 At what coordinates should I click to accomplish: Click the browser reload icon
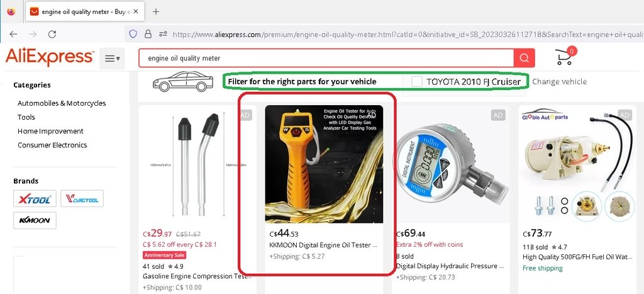click(52, 35)
